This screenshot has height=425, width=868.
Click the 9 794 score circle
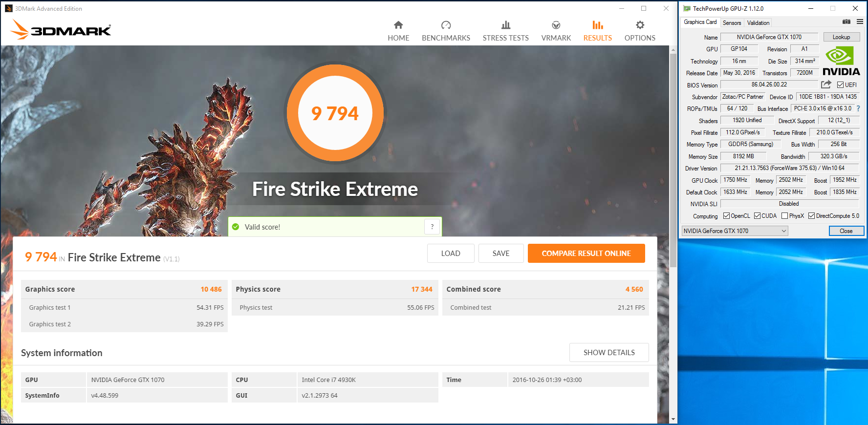pos(335,113)
